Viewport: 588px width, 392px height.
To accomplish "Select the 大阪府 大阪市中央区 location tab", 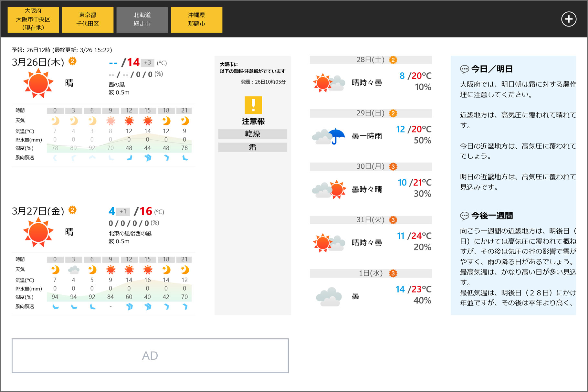I will (33, 20).
